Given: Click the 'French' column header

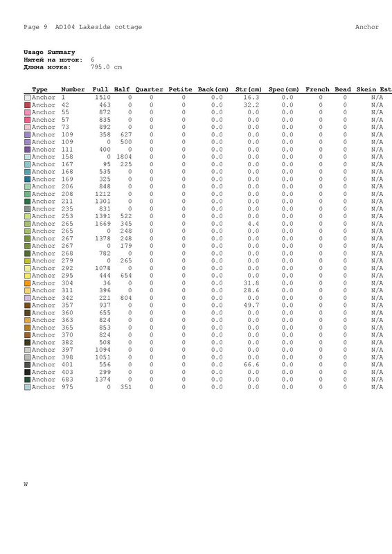Looking at the screenshot, I should (317, 89).
